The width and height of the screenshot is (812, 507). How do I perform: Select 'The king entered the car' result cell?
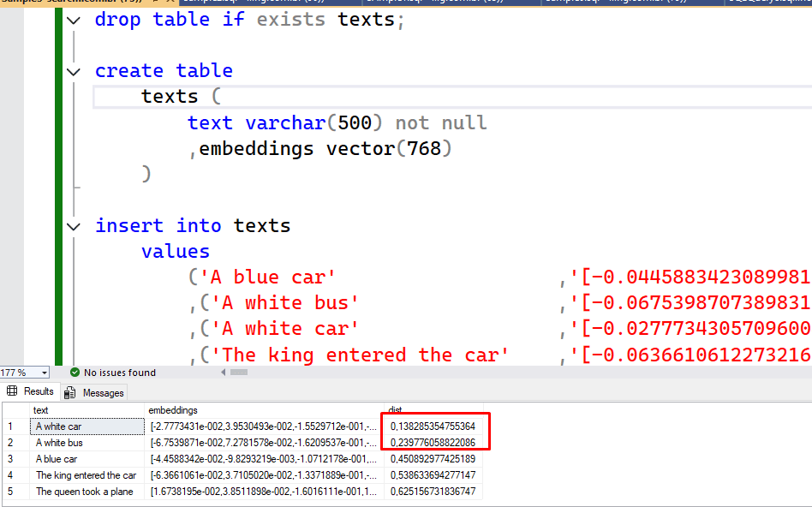point(87,475)
